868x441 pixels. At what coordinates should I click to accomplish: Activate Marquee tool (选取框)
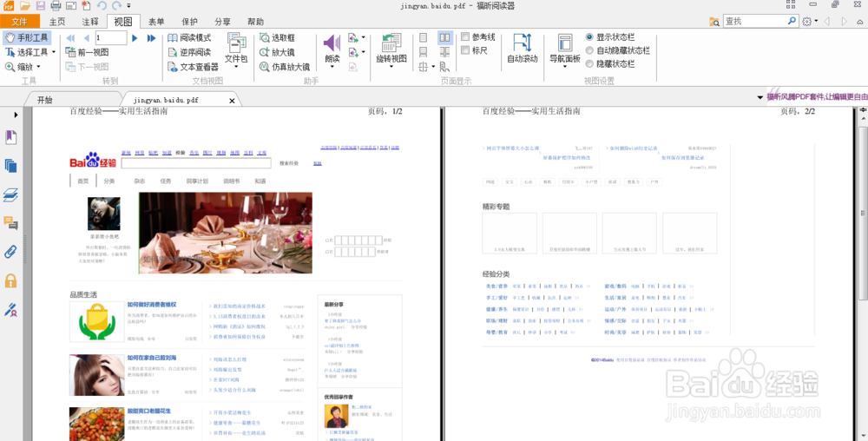278,37
